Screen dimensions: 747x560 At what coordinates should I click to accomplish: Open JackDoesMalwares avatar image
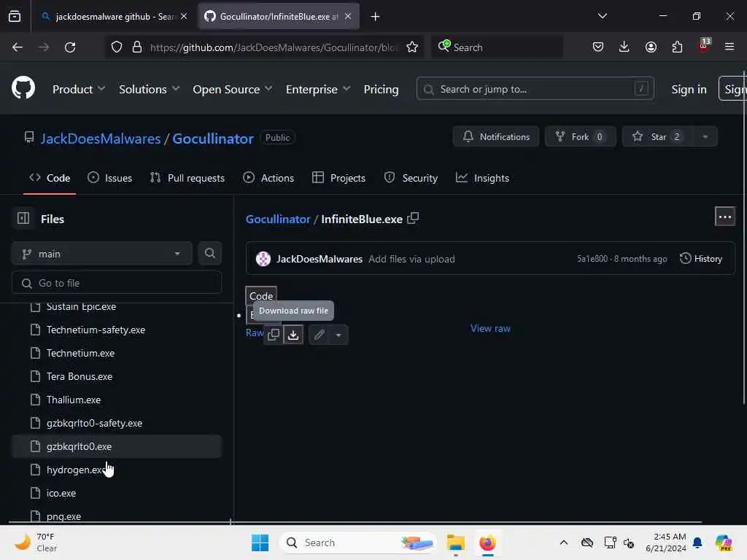click(263, 259)
